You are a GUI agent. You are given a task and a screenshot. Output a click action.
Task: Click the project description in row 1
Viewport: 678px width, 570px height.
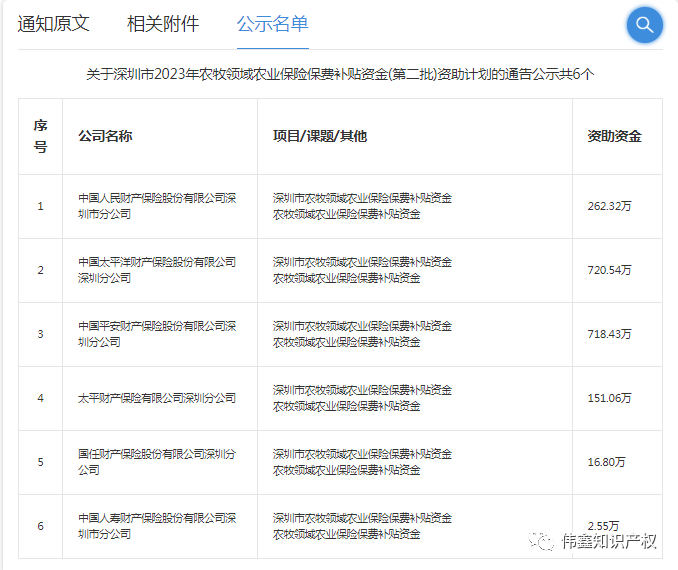362,206
